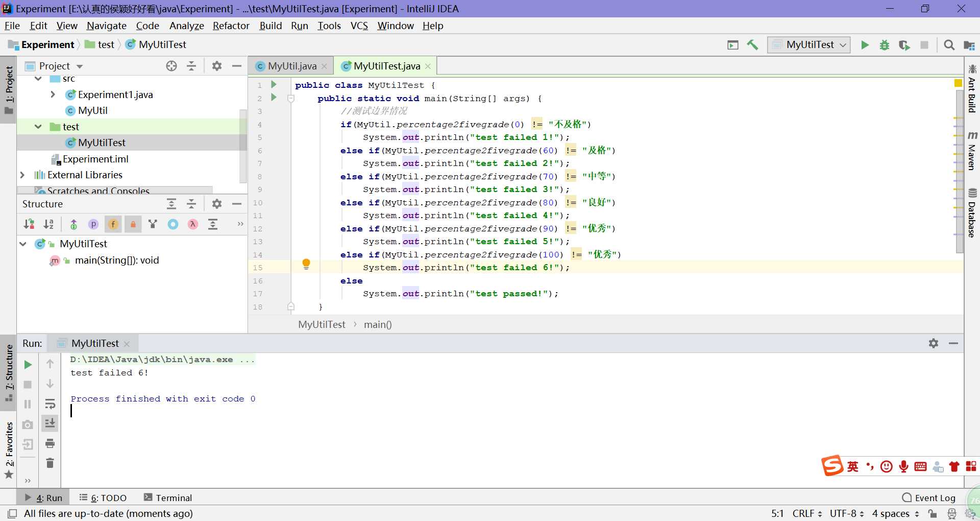Toggle Sort Alphabetically in Structure

(x=48, y=224)
